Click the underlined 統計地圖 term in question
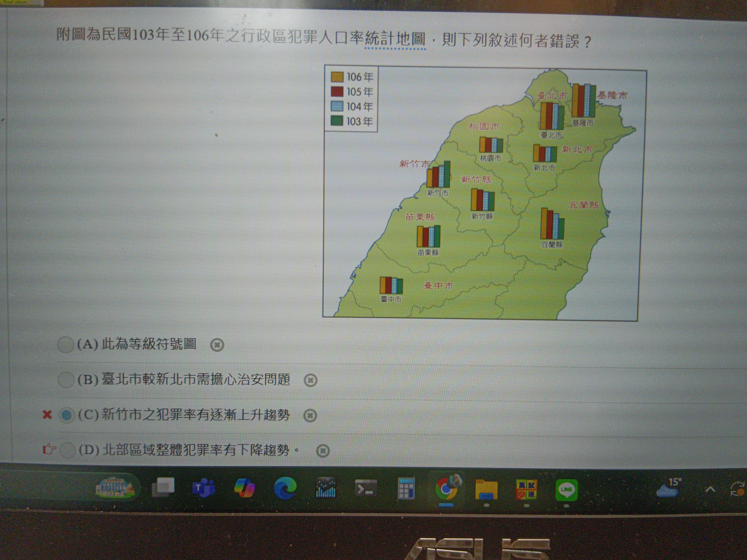 pyautogui.click(x=395, y=40)
